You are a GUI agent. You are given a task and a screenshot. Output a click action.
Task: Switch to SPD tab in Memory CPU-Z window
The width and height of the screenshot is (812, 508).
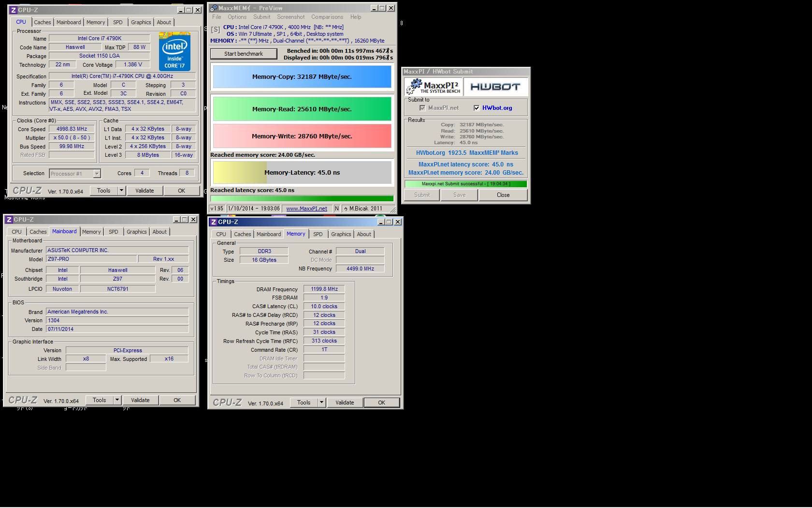318,234
